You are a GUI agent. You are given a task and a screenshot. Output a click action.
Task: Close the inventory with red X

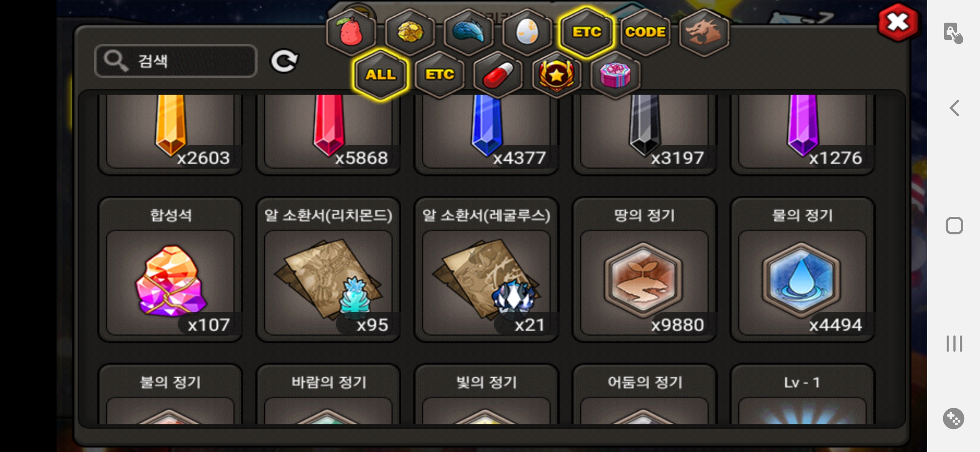point(898,23)
